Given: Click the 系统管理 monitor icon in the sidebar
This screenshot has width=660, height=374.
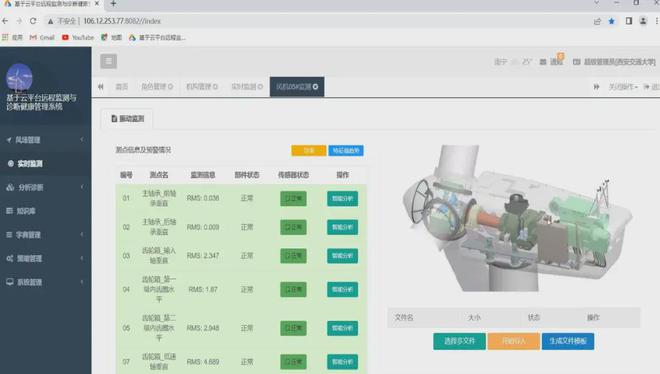Looking at the screenshot, I should click(10, 282).
